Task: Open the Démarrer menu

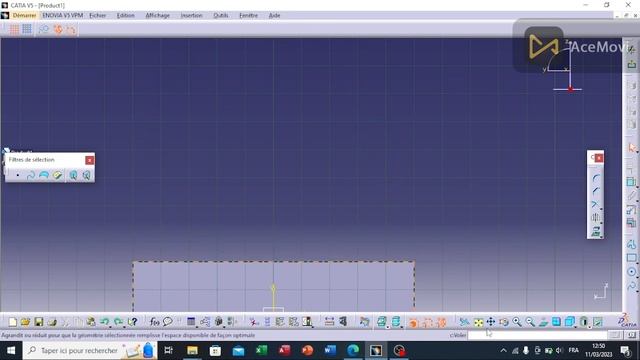Action: pos(24,16)
